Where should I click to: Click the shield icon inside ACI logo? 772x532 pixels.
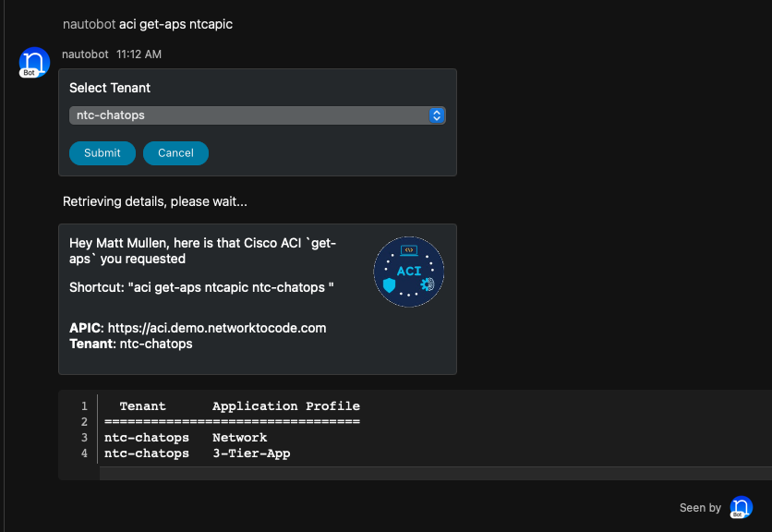pos(389,285)
